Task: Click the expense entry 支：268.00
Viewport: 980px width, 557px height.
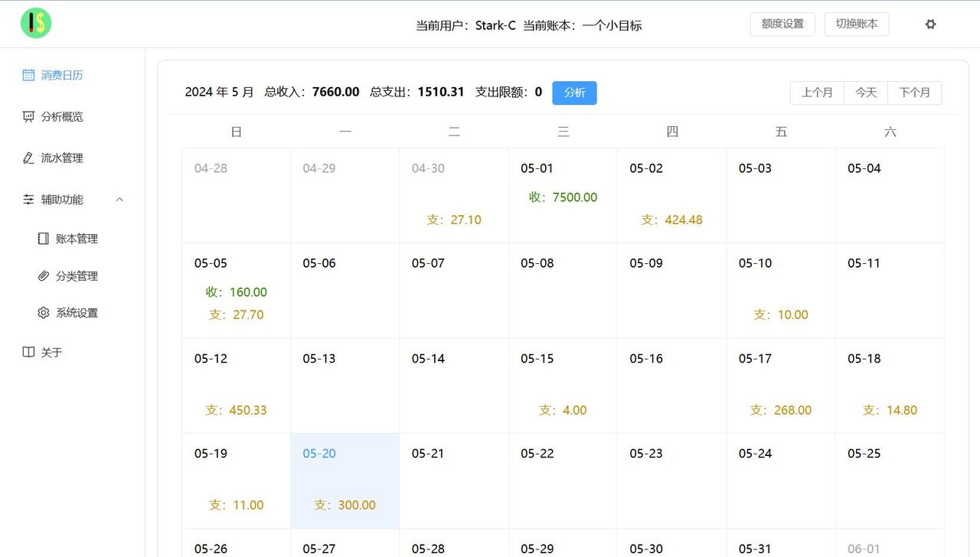Action: point(781,410)
